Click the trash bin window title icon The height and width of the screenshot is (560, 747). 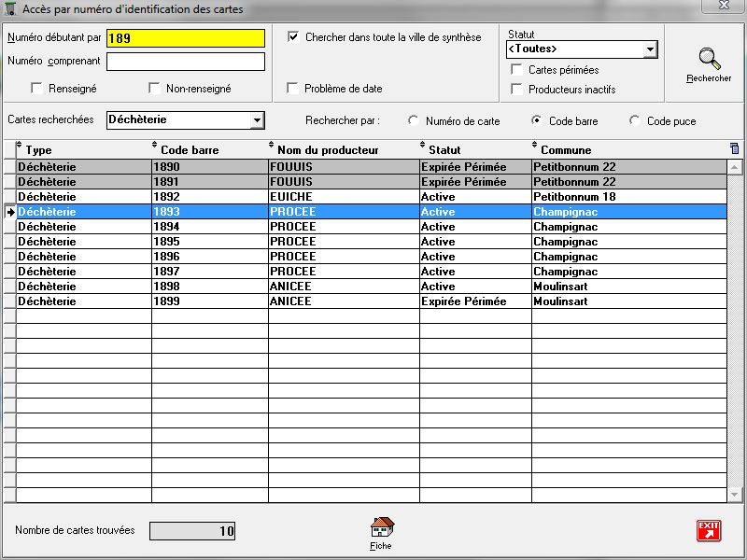pyautogui.click(x=11, y=9)
